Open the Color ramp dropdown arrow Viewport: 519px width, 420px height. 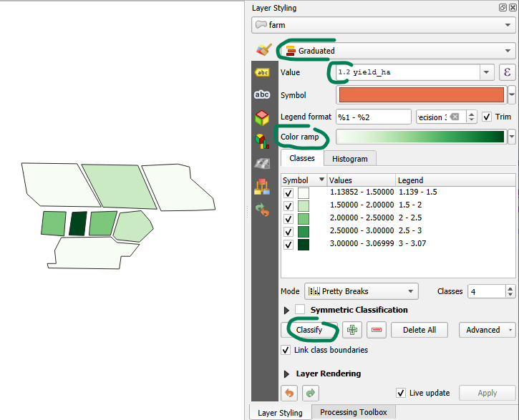[512, 137]
